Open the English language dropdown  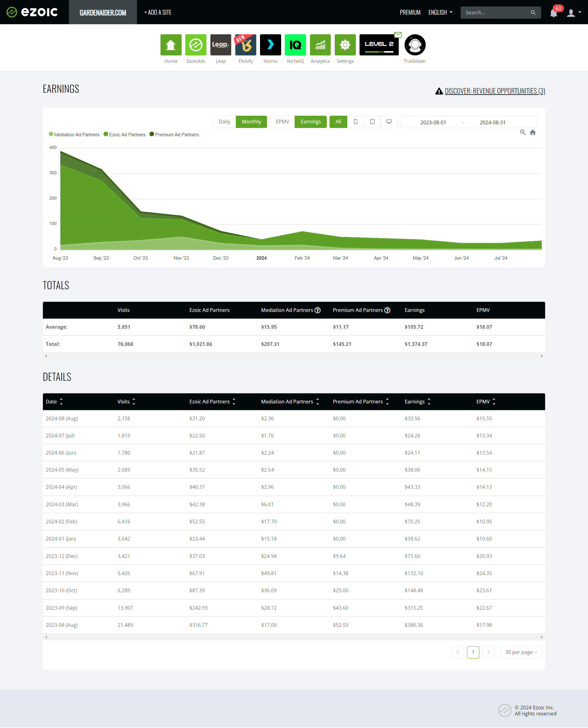(440, 12)
